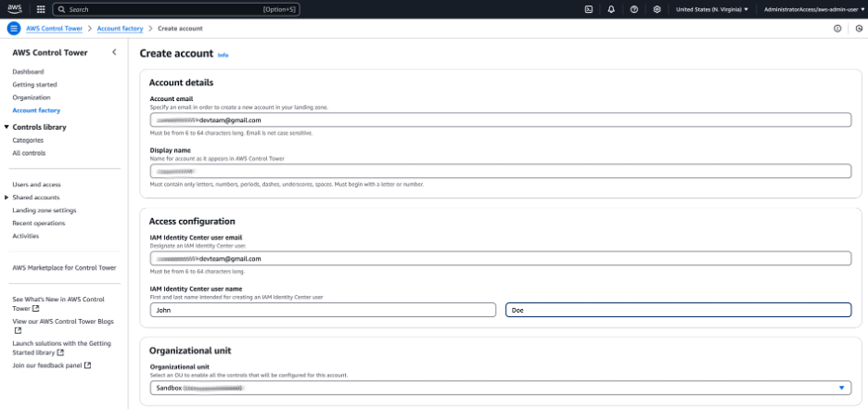The image size is (868, 410).
Task: Open Users and access in the sidebar
Action: (x=36, y=185)
